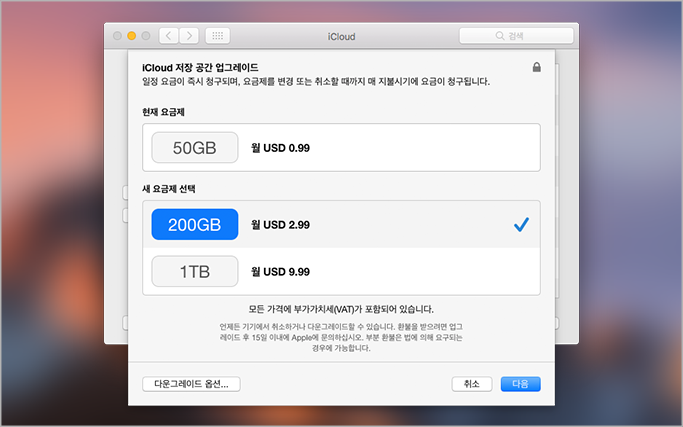Click the 새 요금제 선택 label
Viewport: 683px width, 427px height.
[169, 189]
